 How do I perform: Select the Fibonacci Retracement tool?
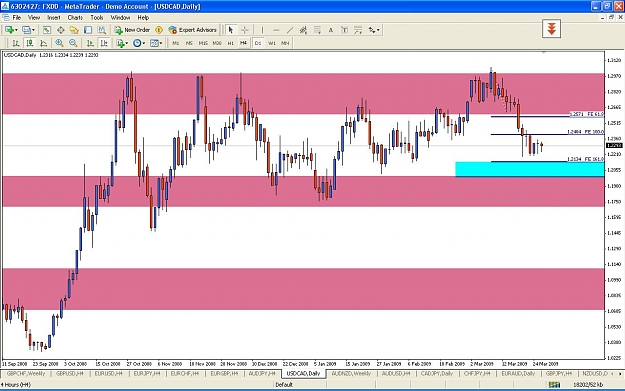click(317, 30)
